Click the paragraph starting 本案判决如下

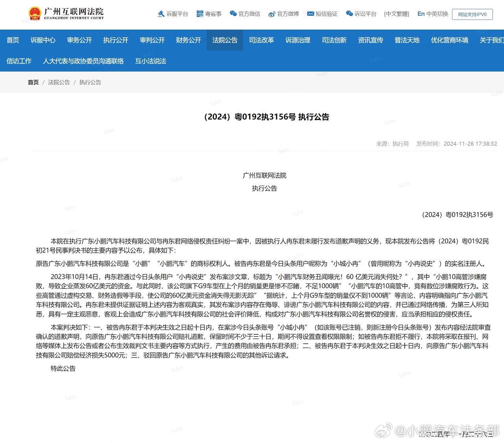[263, 341]
